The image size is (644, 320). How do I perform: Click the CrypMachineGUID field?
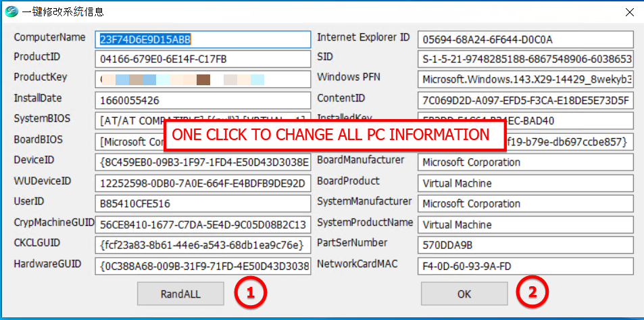click(x=203, y=224)
